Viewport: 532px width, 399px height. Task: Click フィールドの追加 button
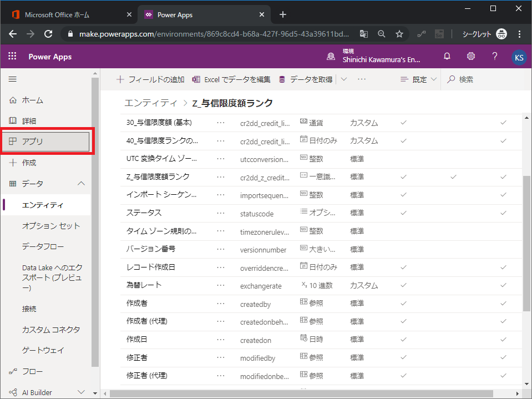(x=150, y=79)
